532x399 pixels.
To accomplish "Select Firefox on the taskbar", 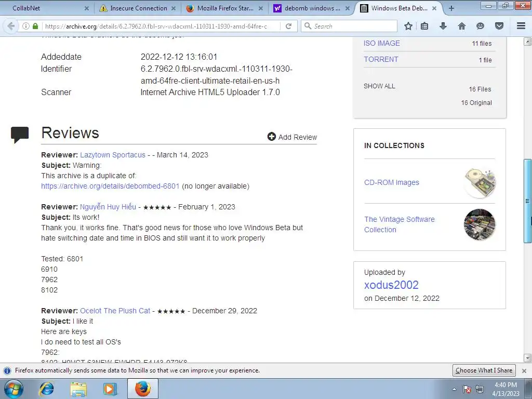I will (x=143, y=389).
